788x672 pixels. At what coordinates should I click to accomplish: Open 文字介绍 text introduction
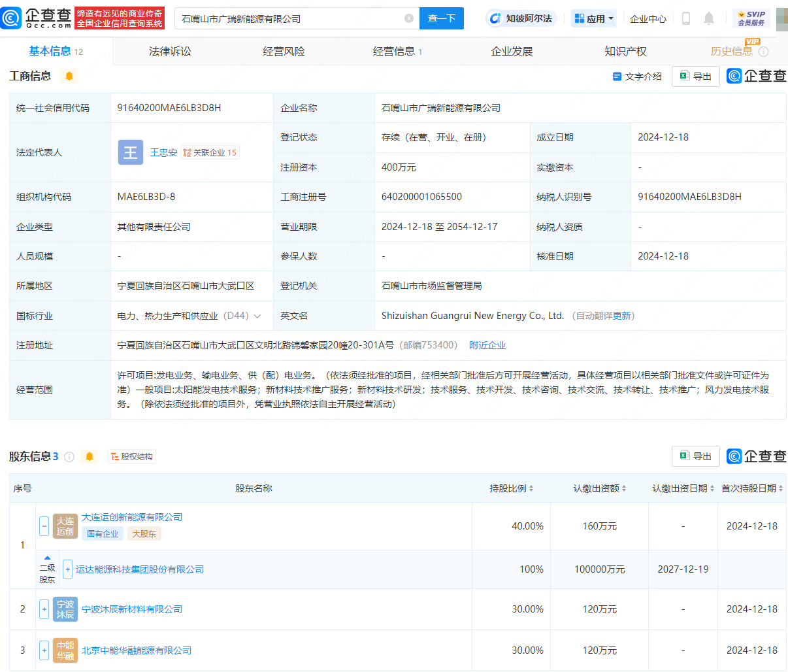(x=637, y=76)
